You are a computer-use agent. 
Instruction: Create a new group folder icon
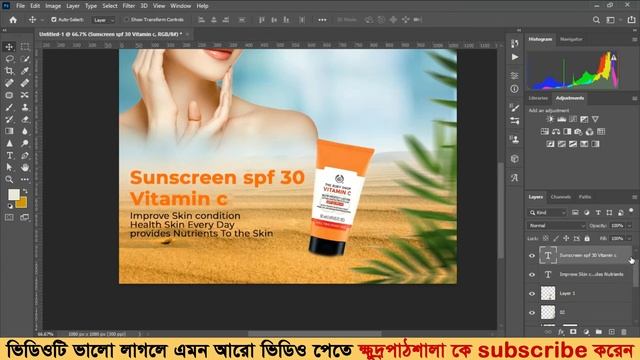598,332
